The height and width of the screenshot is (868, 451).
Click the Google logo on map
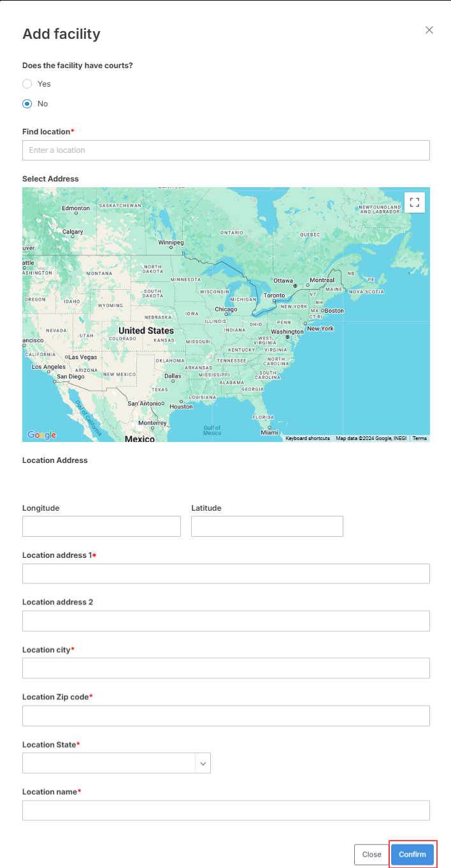41,435
